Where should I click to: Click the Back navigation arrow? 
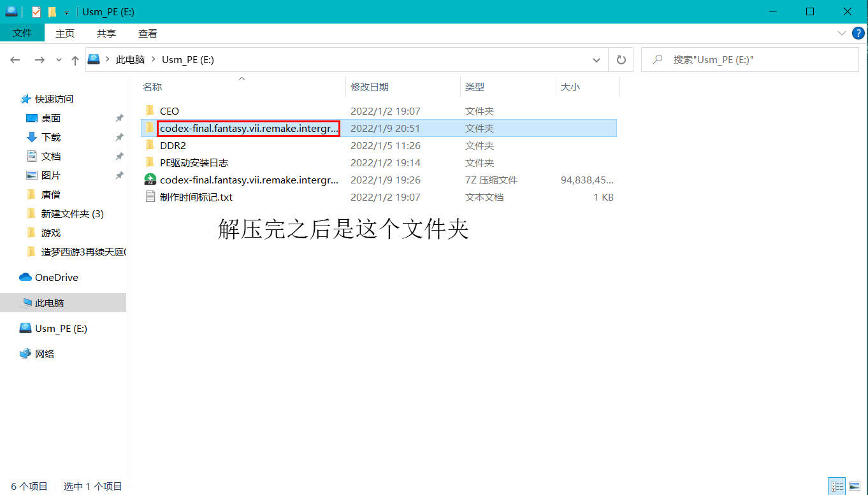pyautogui.click(x=15, y=60)
